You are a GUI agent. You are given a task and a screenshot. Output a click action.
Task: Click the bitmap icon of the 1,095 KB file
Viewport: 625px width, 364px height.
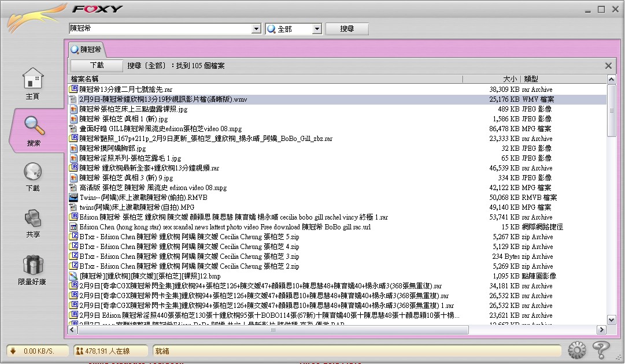[x=73, y=276]
